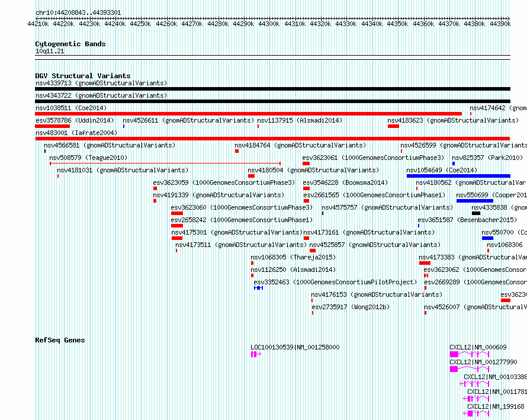Viewport: 527px width, 420px height.
Task: Click the 44250k ruler tick label
Action: point(140,24)
